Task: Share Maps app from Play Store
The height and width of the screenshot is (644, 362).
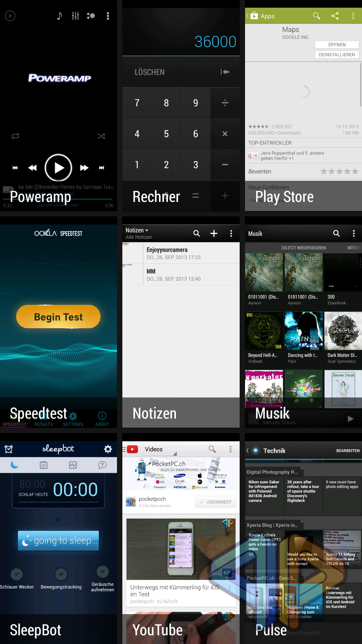Action: coord(335,16)
